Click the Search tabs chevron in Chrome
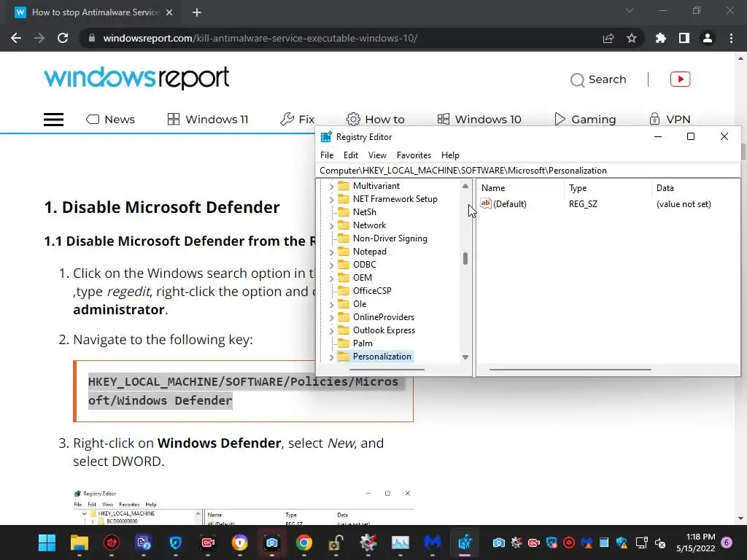This screenshot has height=560, width=747. pos(630,10)
